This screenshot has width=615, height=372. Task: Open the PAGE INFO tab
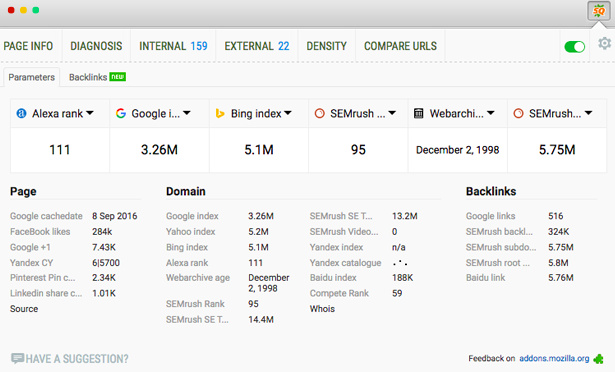tap(28, 46)
